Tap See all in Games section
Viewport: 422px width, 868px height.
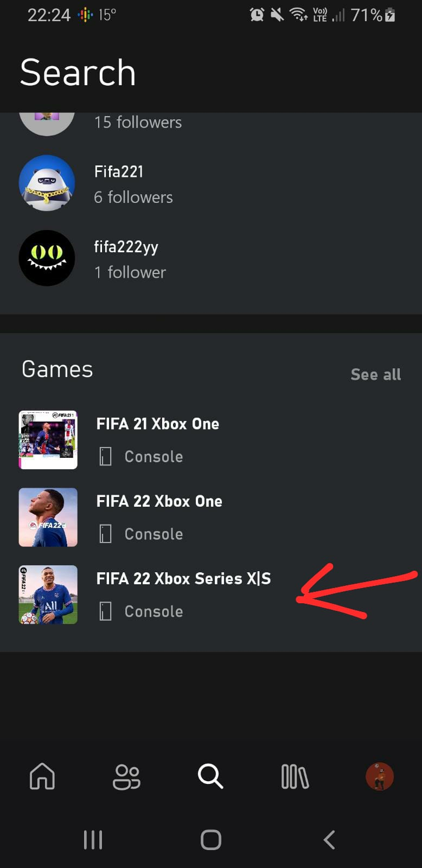coord(375,374)
